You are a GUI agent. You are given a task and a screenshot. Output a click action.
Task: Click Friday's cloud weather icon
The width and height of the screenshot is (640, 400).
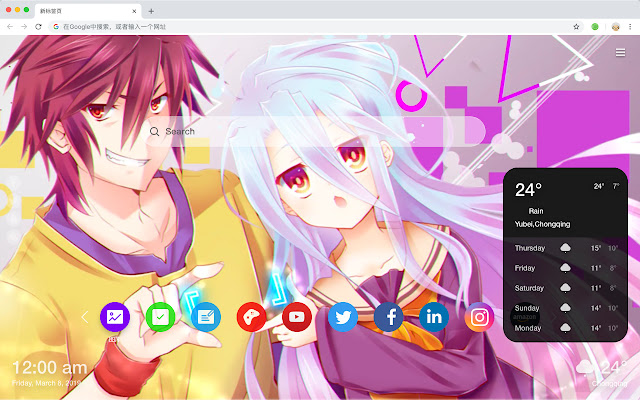[x=565, y=268]
